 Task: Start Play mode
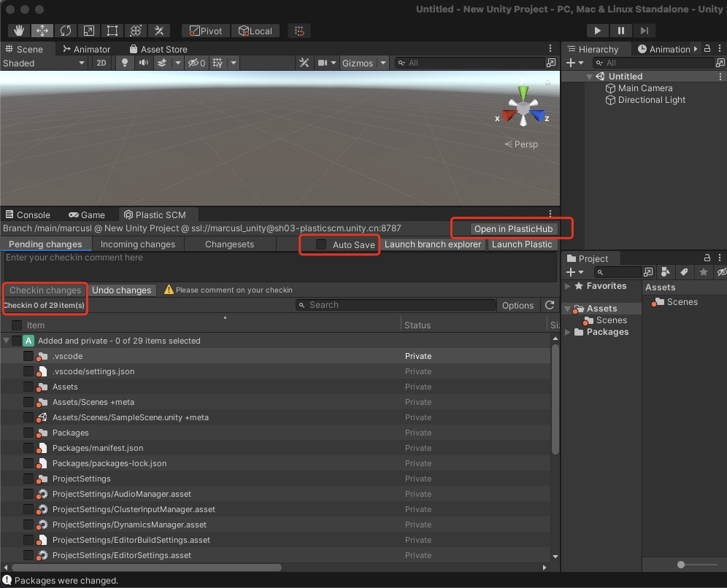598,31
